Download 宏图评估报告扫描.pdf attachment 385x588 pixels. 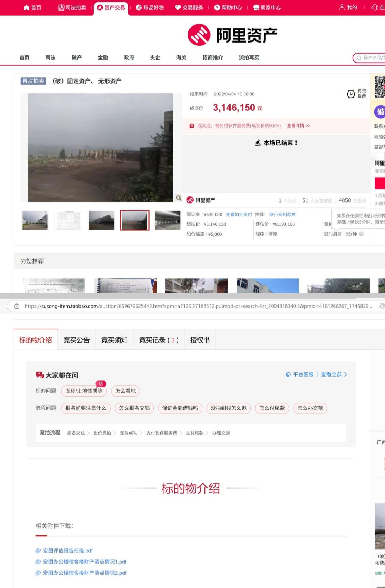pos(67,550)
